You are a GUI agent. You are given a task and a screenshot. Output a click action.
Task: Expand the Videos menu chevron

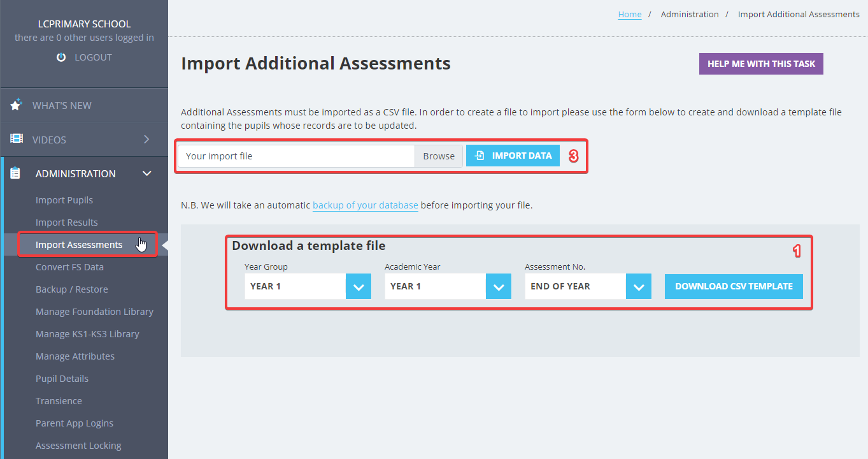click(x=147, y=139)
